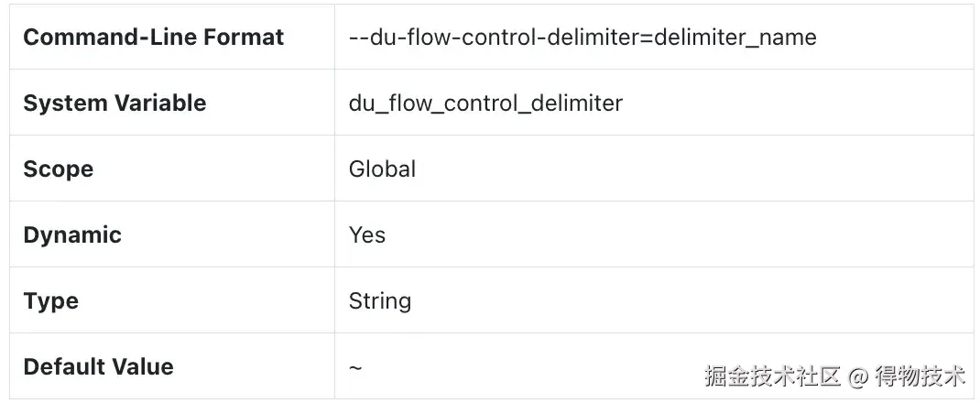Click the @ symbol in the watermark
This screenshot has height=403, width=980.
click(857, 376)
